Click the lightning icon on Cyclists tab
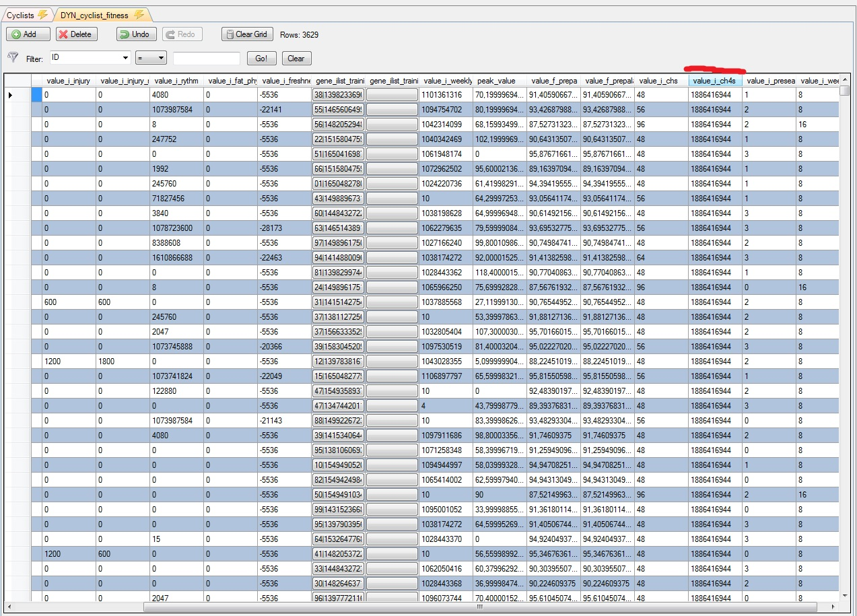 (42, 15)
